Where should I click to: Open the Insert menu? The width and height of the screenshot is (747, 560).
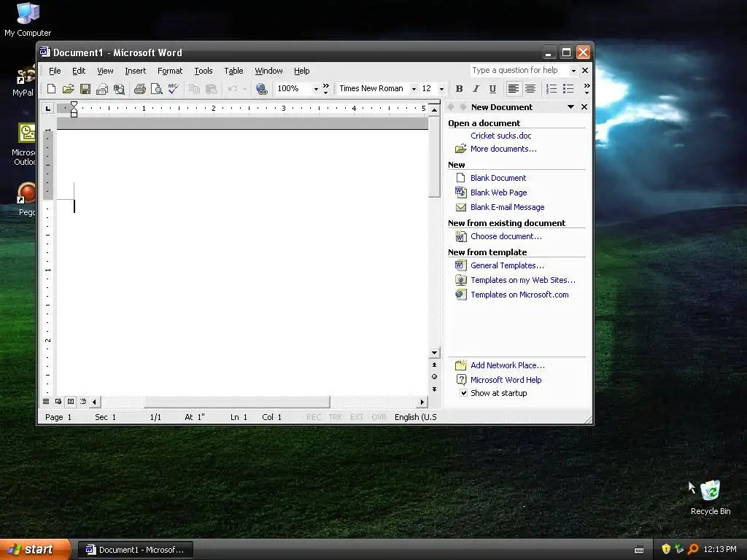[135, 71]
